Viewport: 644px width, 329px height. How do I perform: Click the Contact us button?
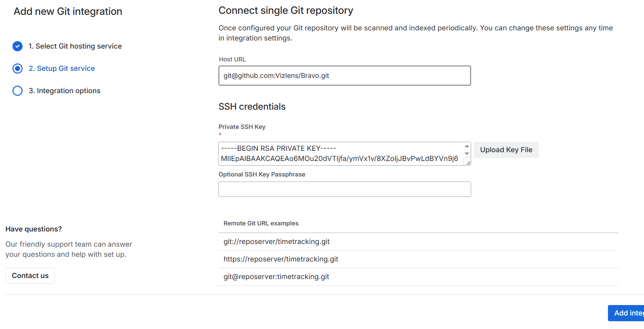tap(30, 276)
